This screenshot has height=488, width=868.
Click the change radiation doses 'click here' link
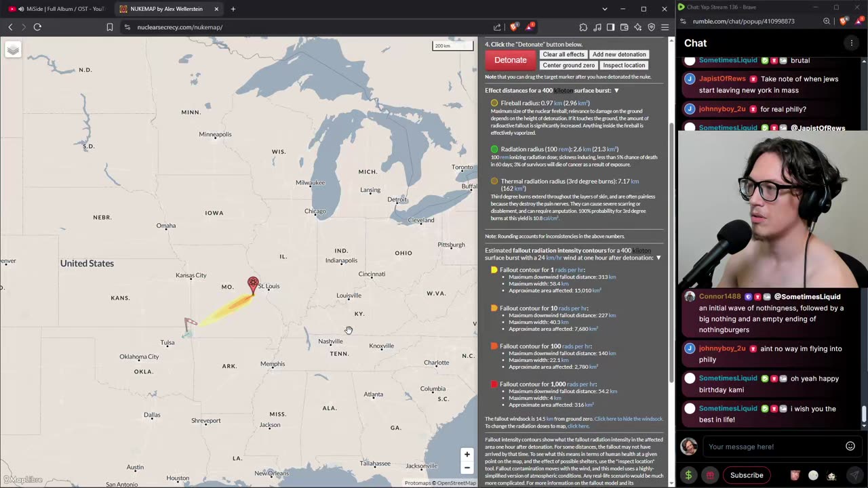tap(578, 426)
